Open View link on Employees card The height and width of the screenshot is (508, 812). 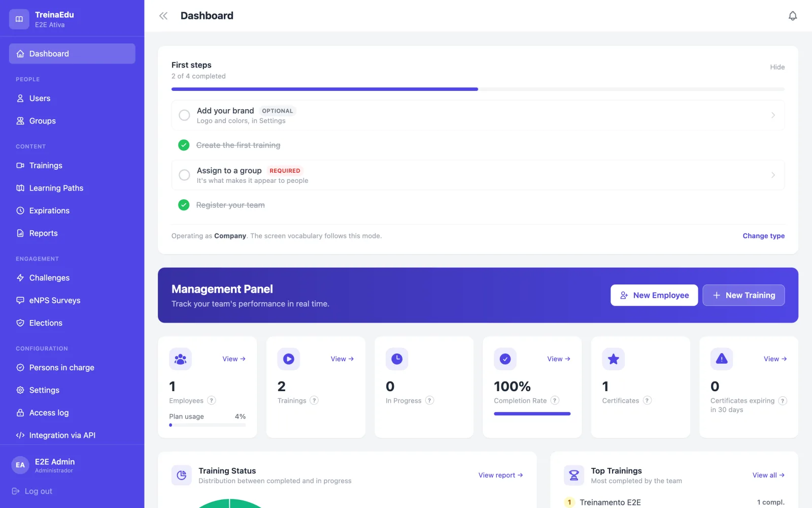pyautogui.click(x=234, y=359)
